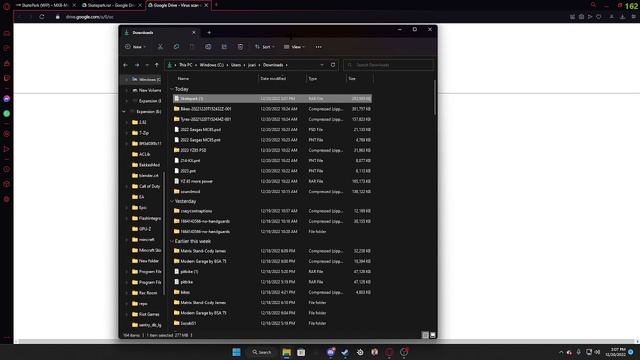Click the Copy icon in Explorer toolbar
Screen dimensions: 640x360
tap(176, 47)
